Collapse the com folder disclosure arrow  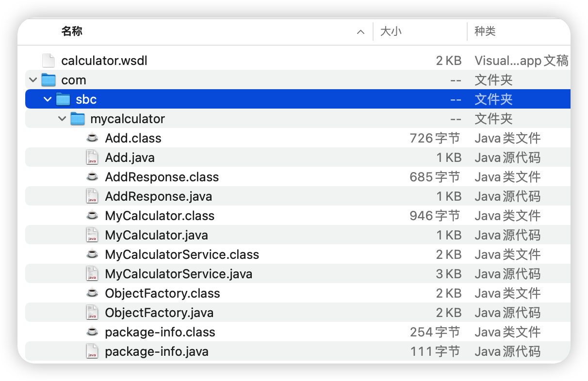pos(33,80)
